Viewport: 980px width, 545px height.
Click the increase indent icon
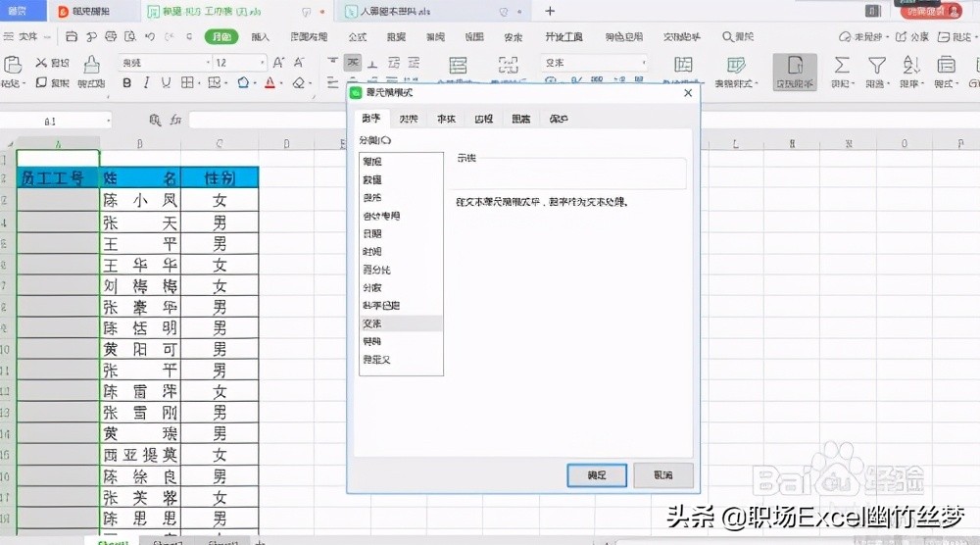(x=414, y=63)
